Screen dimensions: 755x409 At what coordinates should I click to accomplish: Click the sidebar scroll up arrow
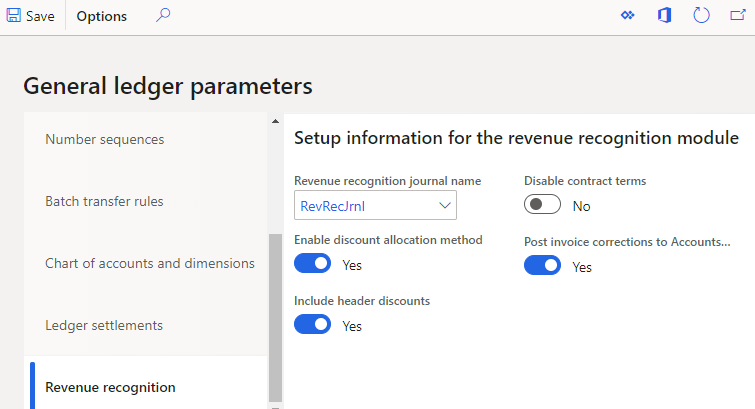[x=275, y=122]
